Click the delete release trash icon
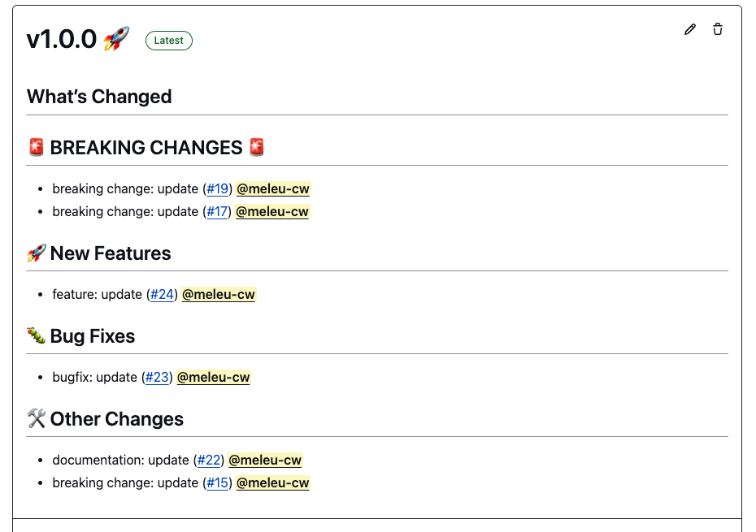 (x=718, y=30)
